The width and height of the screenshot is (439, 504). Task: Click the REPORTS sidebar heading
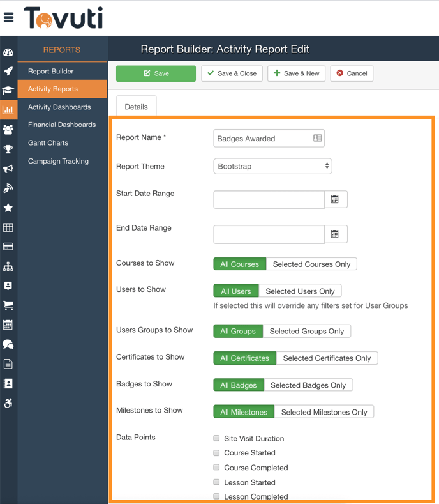click(62, 50)
